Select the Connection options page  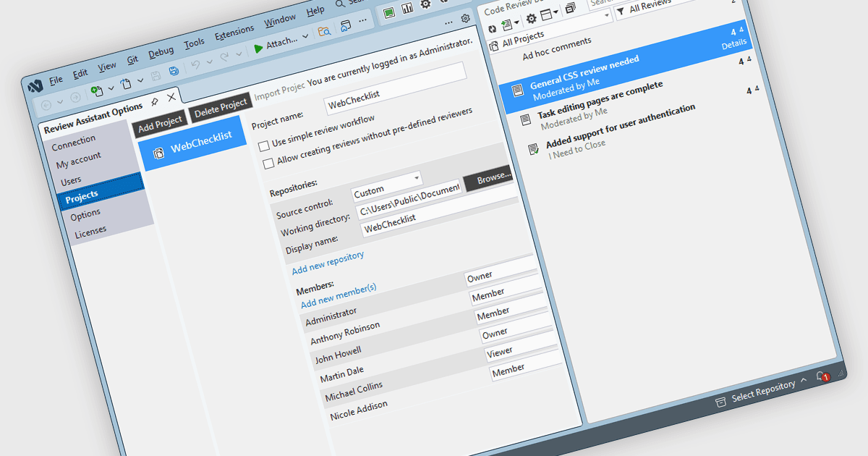tap(74, 143)
